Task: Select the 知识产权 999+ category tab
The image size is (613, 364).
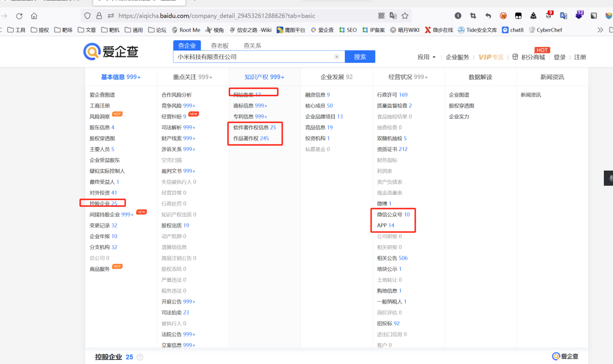Action: click(x=265, y=77)
